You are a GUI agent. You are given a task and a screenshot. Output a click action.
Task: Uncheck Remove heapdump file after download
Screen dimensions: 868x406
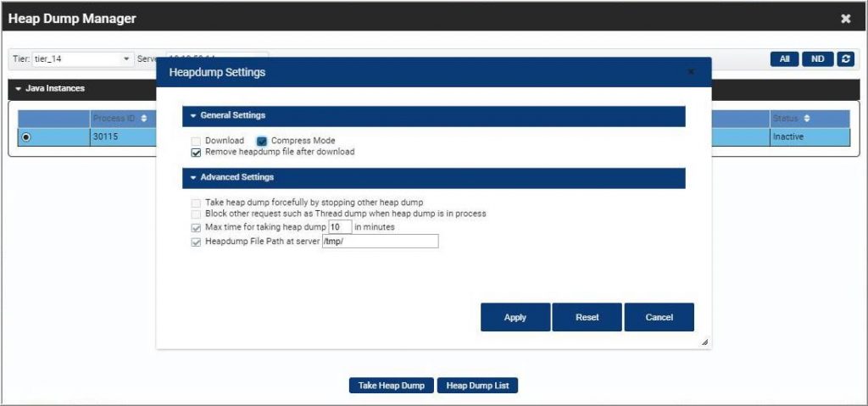[x=197, y=153]
